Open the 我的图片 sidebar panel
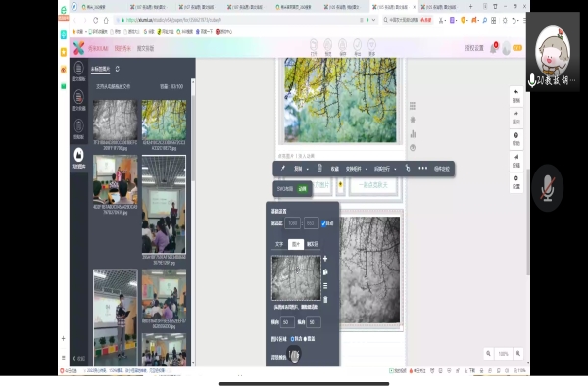 click(x=78, y=154)
